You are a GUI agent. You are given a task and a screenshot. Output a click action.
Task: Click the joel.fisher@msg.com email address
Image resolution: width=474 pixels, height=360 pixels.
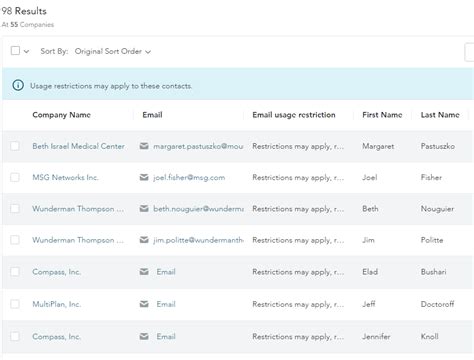pyautogui.click(x=189, y=177)
